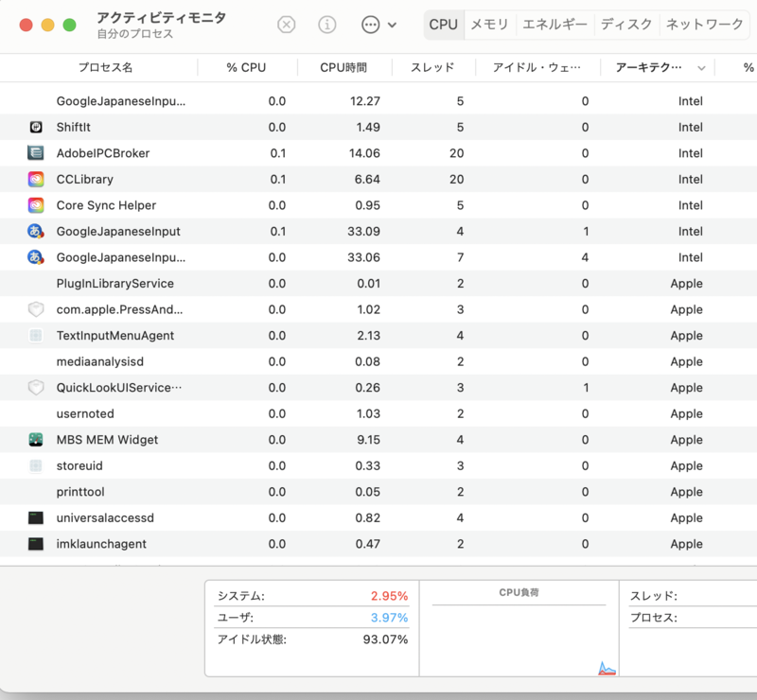Click the アイドル状態 93.07% value
The height and width of the screenshot is (700, 757).
tap(385, 639)
